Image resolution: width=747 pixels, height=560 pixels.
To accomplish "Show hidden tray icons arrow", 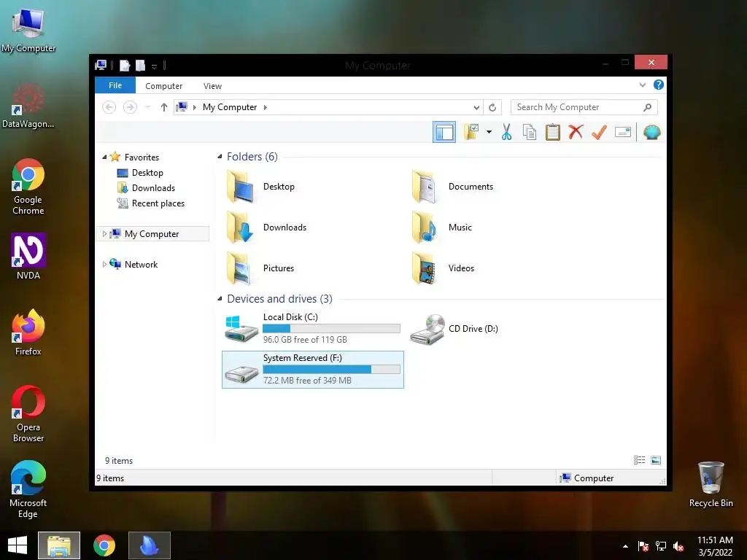I will tap(625, 546).
